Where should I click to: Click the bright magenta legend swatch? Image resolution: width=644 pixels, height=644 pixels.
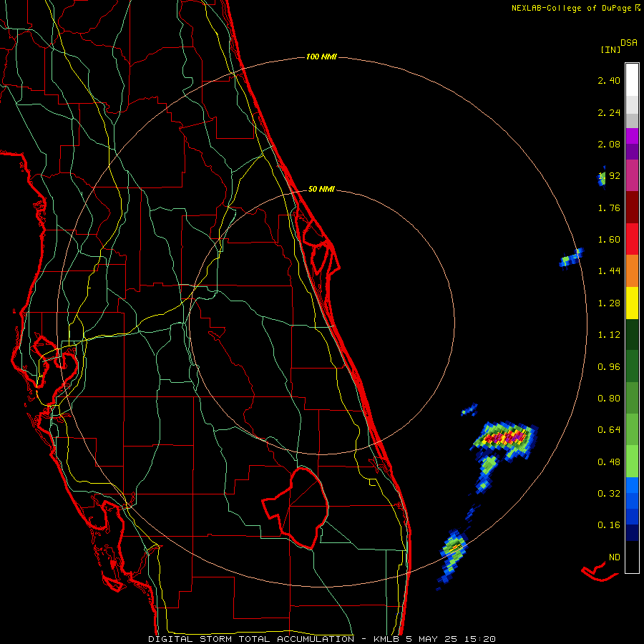632,136
